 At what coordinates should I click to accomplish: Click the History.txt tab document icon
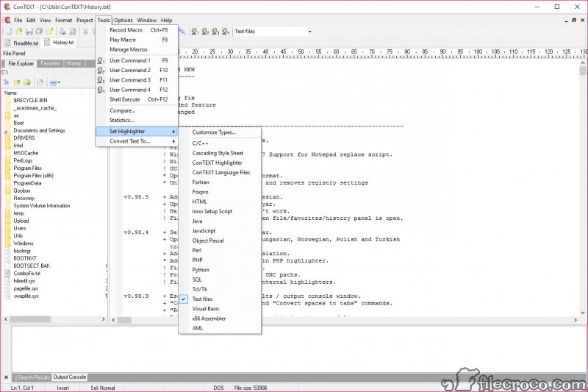(x=47, y=43)
